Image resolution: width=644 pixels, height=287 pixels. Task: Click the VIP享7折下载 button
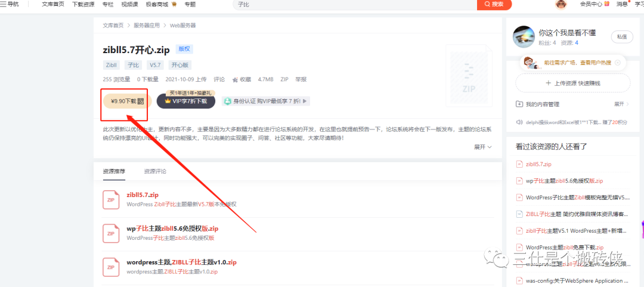[185, 101]
